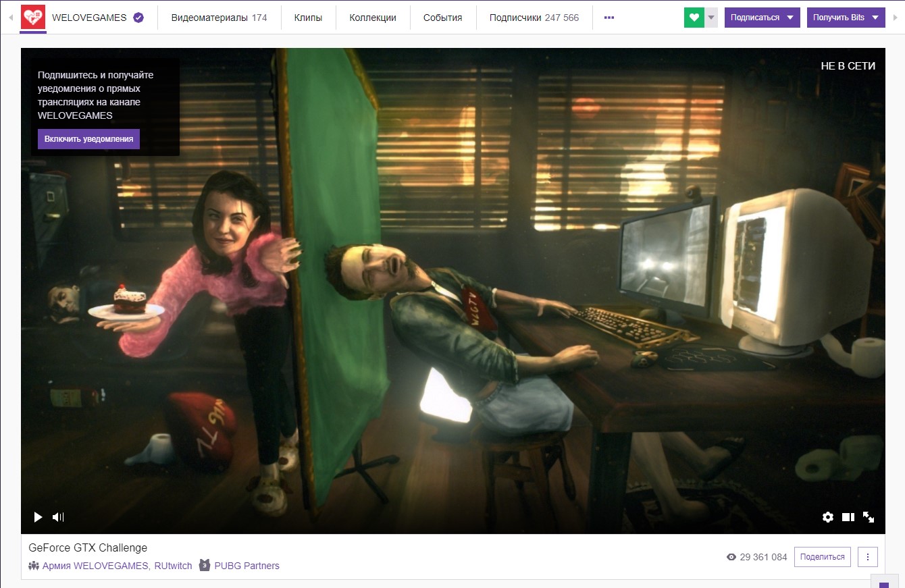Image resolution: width=905 pixels, height=588 pixels.
Task: Click the right collapse arrow at top
Action: pyautogui.click(x=896, y=18)
